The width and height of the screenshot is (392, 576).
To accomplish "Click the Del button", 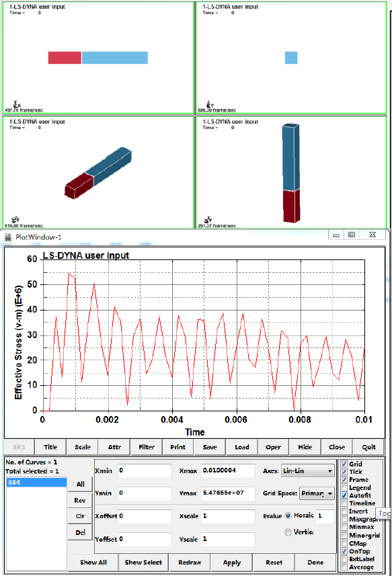I will coord(81,532).
